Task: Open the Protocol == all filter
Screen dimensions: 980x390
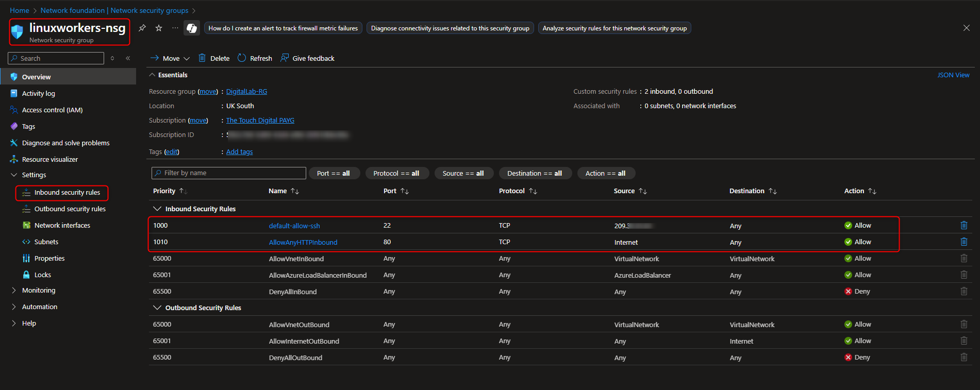Action: point(396,173)
